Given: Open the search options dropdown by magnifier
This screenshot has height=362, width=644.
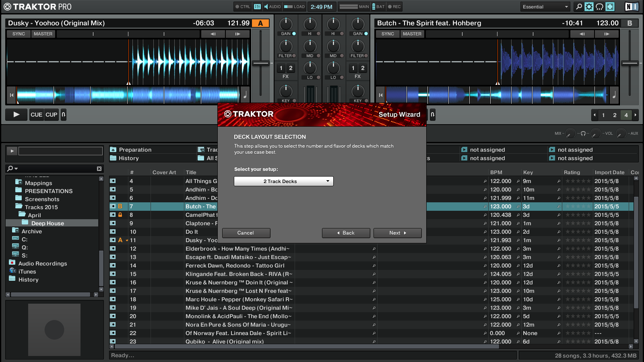Looking at the screenshot, I should 13,169.
